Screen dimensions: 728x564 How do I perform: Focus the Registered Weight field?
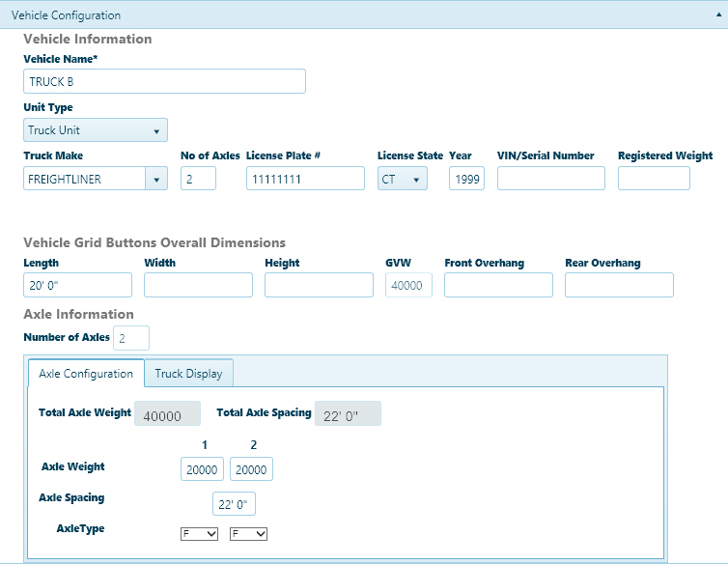click(654, 179)
